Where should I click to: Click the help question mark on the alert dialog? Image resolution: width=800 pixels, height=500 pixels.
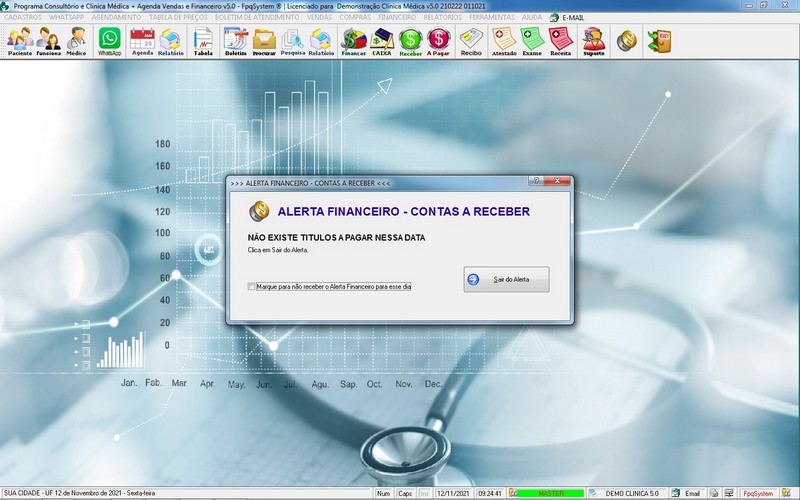point(536,181)
